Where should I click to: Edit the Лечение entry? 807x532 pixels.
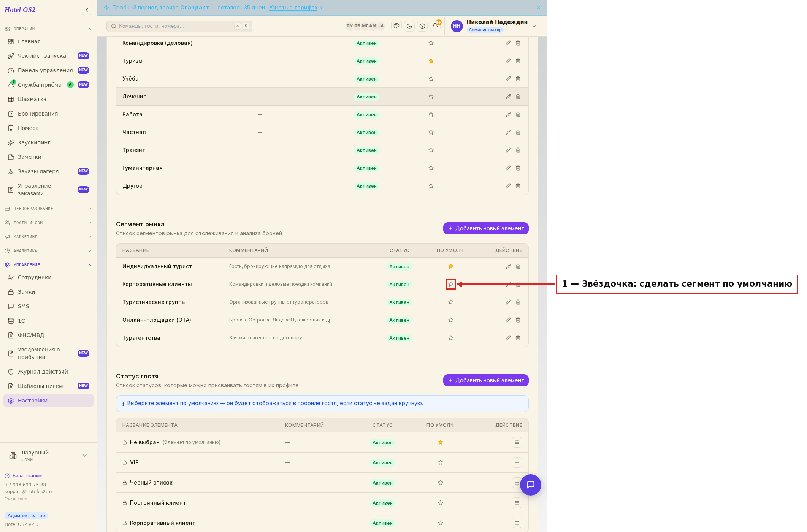click(x=508, y=97)
